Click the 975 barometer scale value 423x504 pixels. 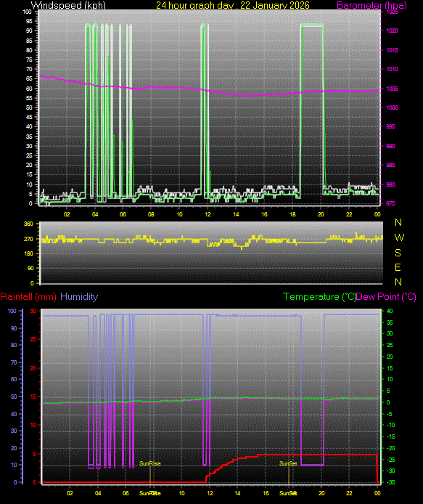point(390,203)
